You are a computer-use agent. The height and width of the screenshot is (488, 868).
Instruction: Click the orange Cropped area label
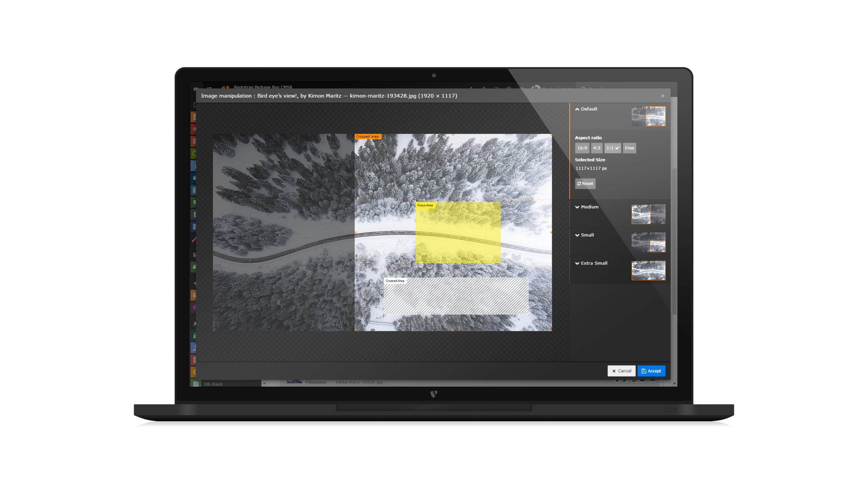click(x=367, y=137)
